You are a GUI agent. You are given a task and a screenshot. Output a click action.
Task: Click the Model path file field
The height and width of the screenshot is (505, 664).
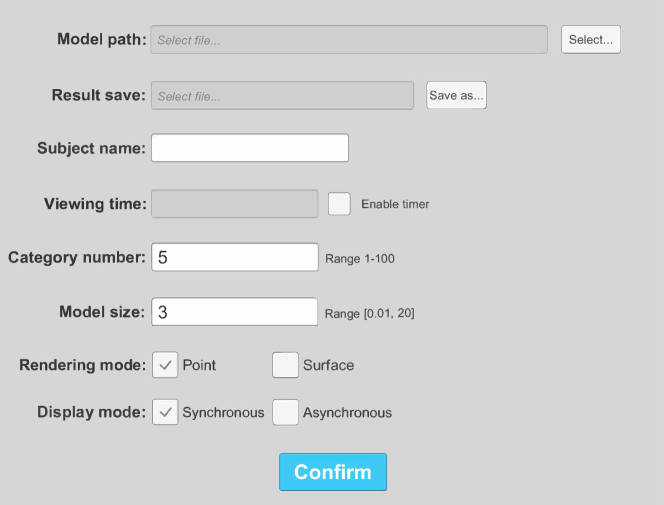click(x=349, y=40)
